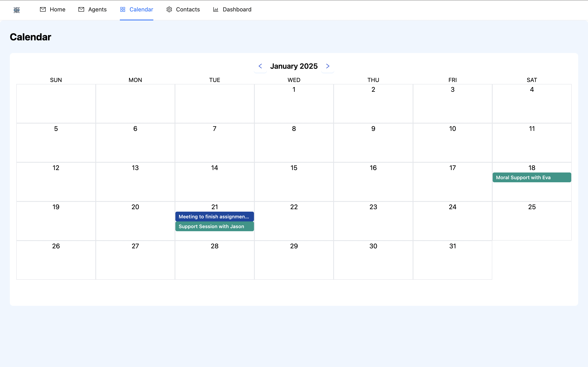Viewport: 588px width, 367px height.
Task: Open the Support Session with Jason event
Action: point(214,226)
